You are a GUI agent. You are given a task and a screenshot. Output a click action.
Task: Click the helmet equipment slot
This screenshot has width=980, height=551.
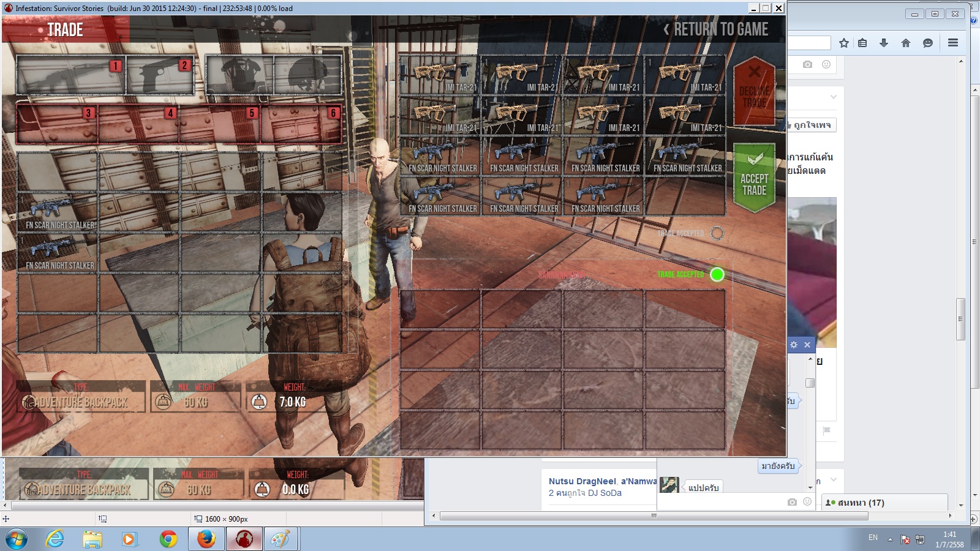pos(307,75)
